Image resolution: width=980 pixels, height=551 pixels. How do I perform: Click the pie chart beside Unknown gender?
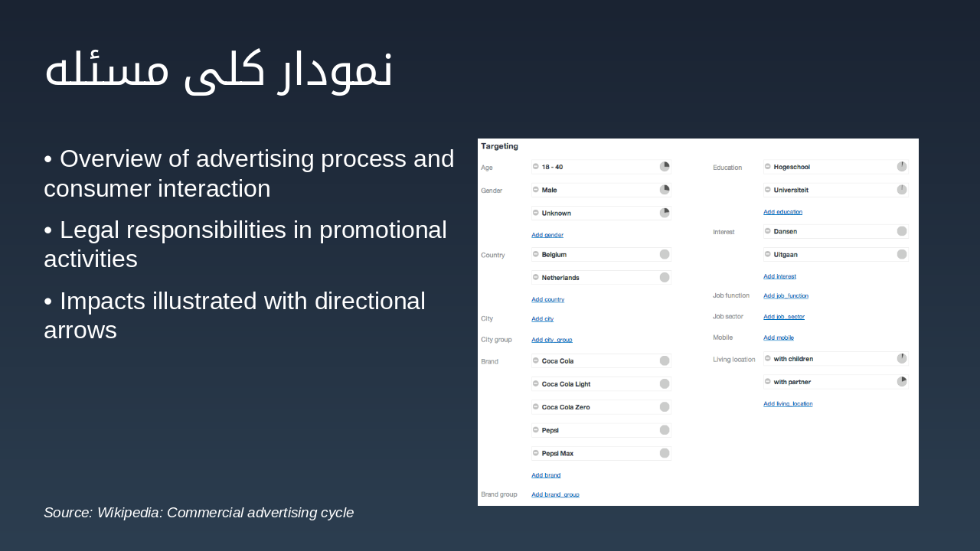click(x=665, y=213)
